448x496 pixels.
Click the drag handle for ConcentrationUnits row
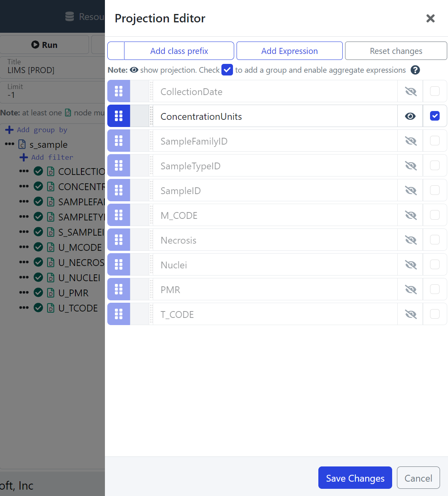pyautogui.click(x=118, y=116)
